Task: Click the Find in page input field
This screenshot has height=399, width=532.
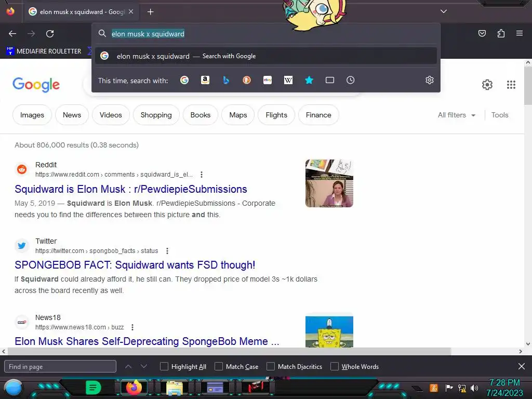Action: point(60,366)
